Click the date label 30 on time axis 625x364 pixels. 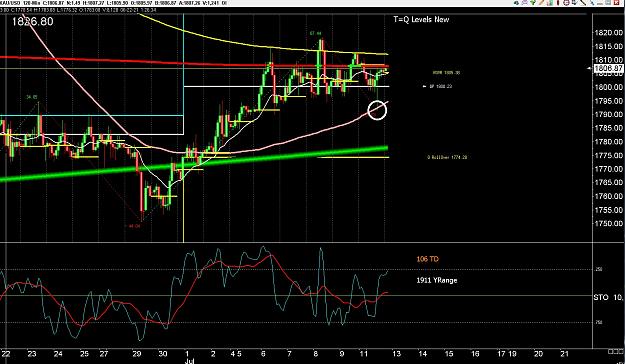pyautogui.click(x=163, y=354)
